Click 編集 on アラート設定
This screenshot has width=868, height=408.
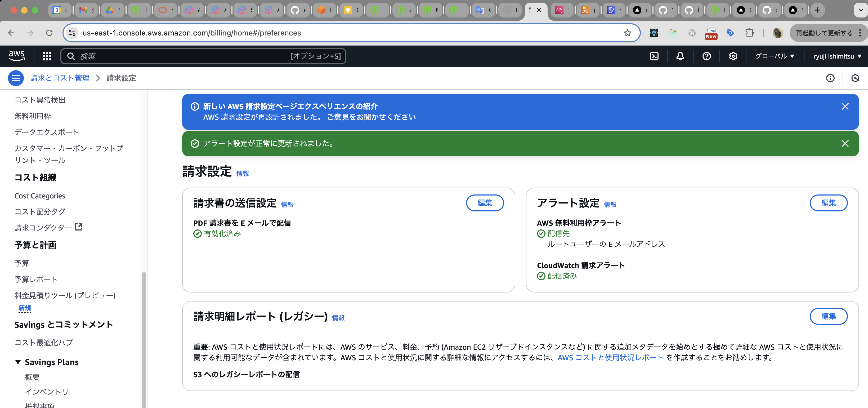tap(829, 203)
